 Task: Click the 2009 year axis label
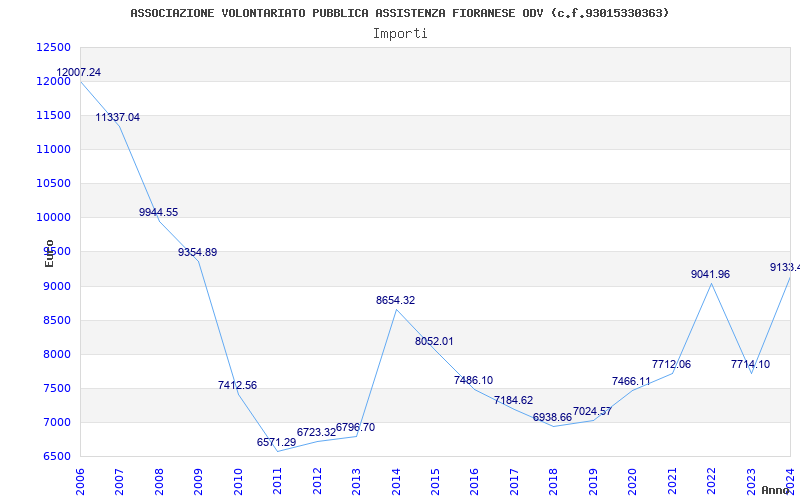coord(198,482)
